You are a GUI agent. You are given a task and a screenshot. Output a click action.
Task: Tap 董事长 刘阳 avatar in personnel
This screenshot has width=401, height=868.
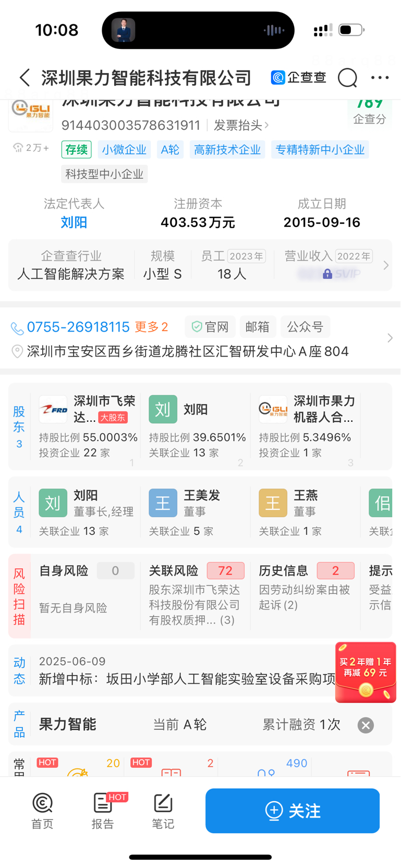(x=53, y=503)
